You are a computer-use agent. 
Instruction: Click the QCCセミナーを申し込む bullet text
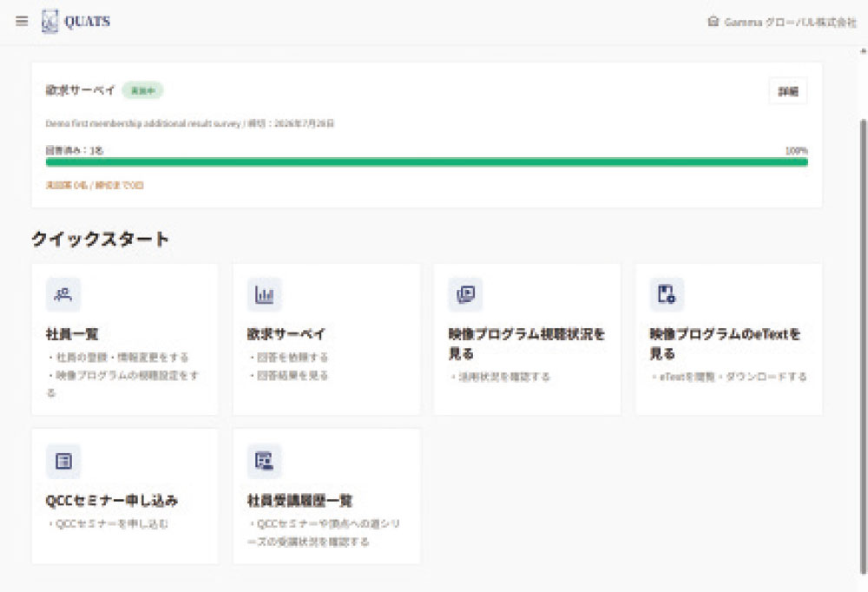[x=108, y=523]
